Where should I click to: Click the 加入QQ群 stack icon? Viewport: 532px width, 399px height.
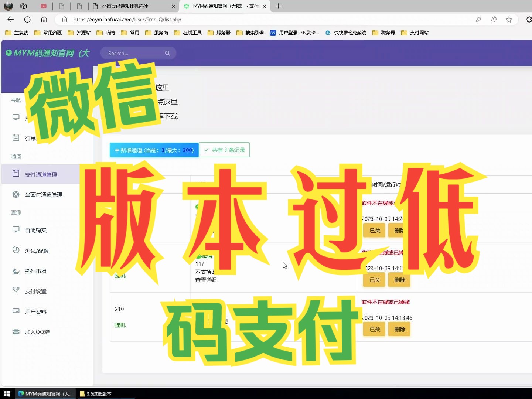click(x=16, y=331)
